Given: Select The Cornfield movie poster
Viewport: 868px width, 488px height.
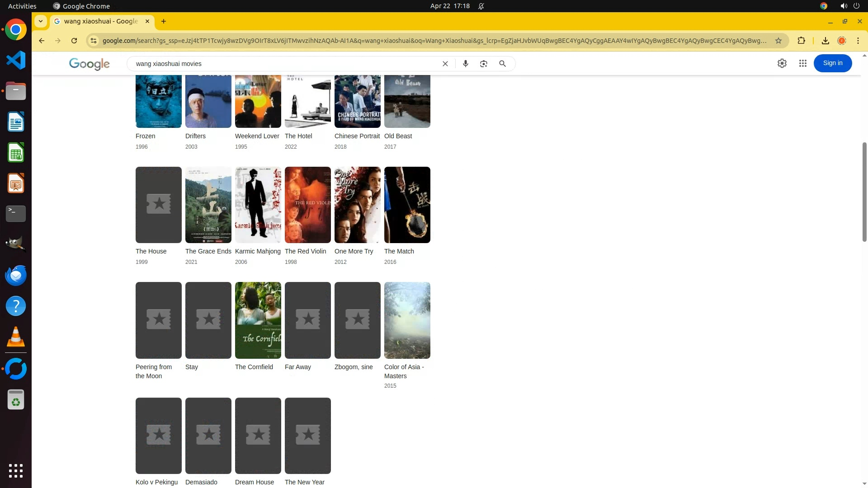Looking at the screenshot, I should click(x=258, y=320).
